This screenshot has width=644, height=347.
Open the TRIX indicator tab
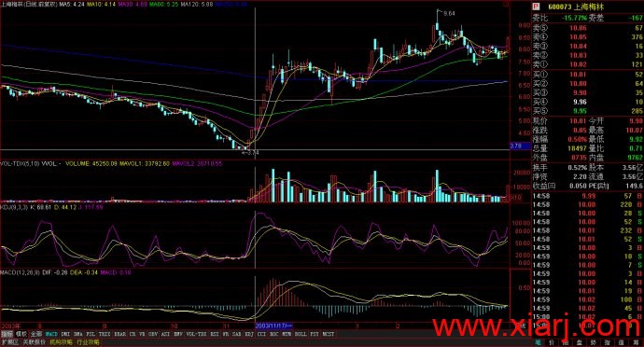[105, 334]
